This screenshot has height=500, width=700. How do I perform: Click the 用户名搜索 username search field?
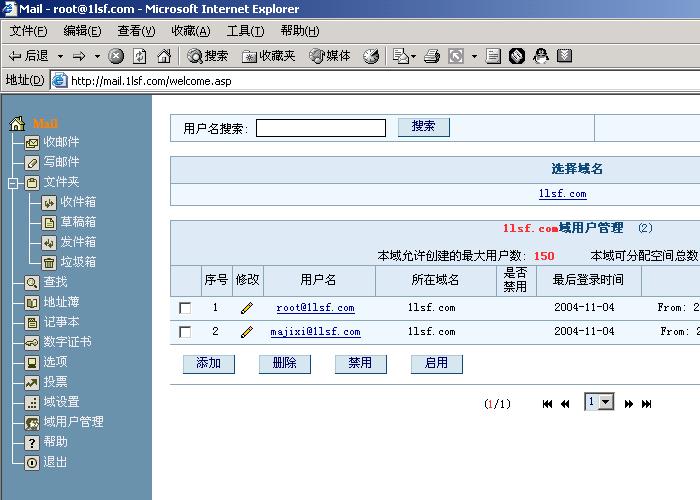pos(321,128)
